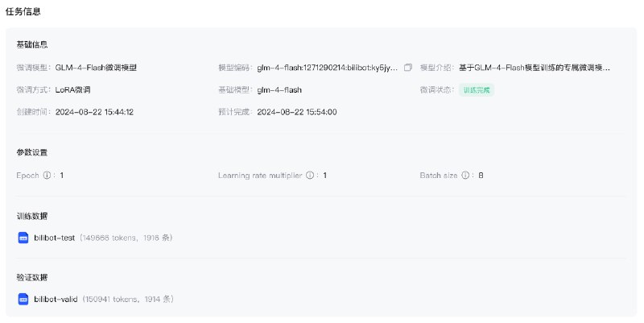The image size is (644, 323).
Task: Click the 训练完成 status badge
Action: click(477, 90)
